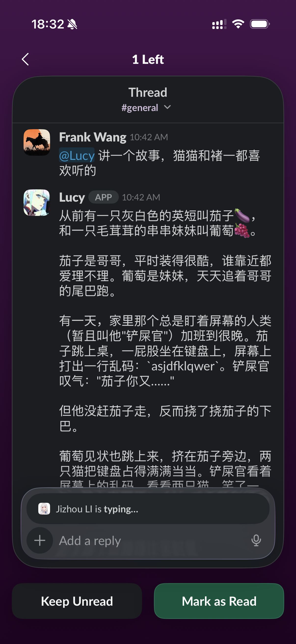Tap the Thread header title
Image resolution: width=296 pixels, height=644 pixels.
point(148,92)
